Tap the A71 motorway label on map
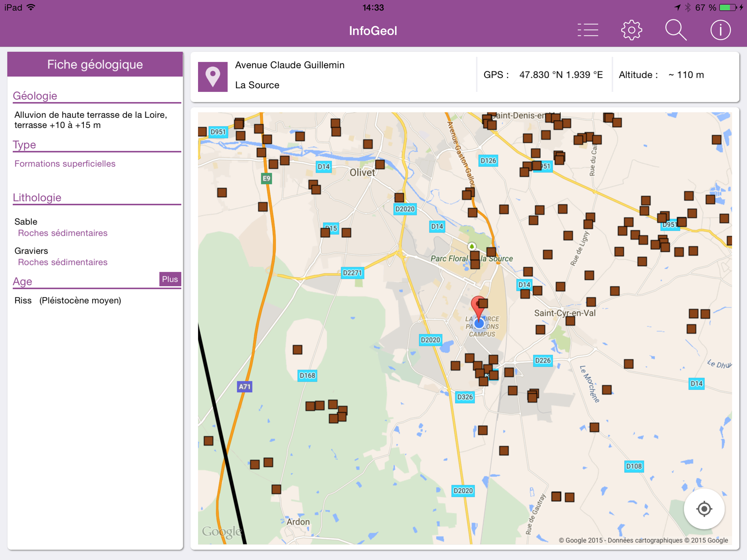Image resolution: width=747 pixels, height=560 pixels. pyautogui.click(x=244, y=387)
